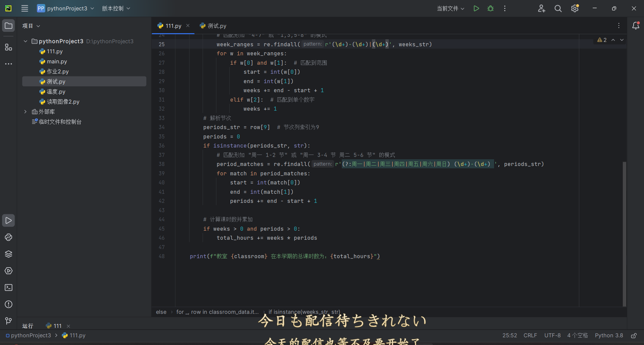
Task: Change file encoding UTF-8
Action: (552, 336)
